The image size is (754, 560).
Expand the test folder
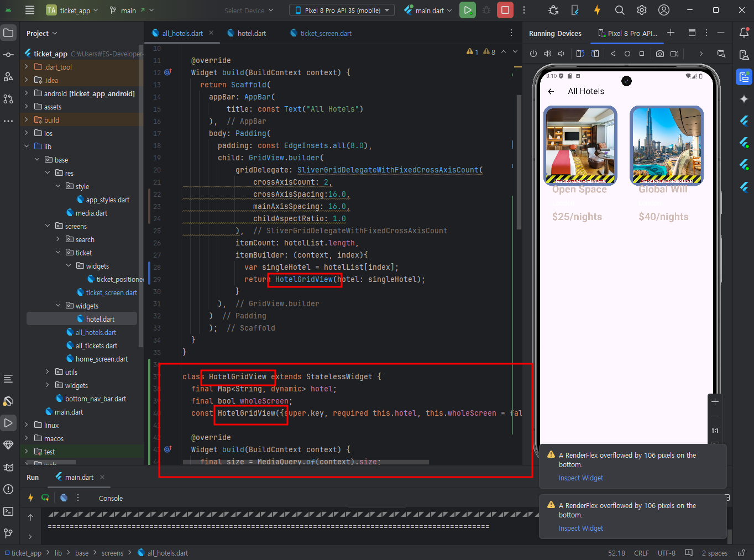(27, 452)
